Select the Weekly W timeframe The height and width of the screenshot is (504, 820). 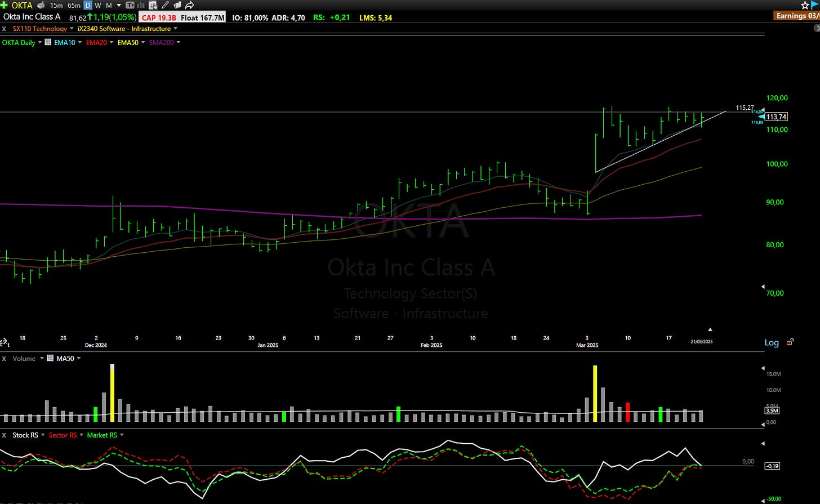98,5
